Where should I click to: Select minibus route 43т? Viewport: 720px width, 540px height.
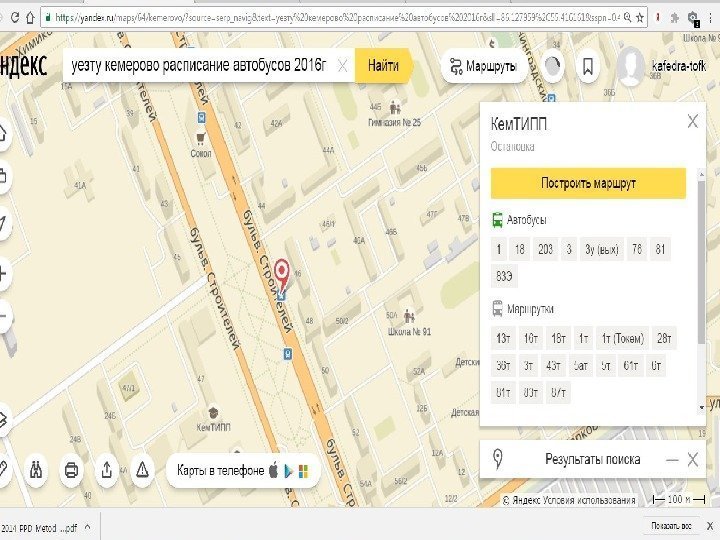(x=553, y=366)
